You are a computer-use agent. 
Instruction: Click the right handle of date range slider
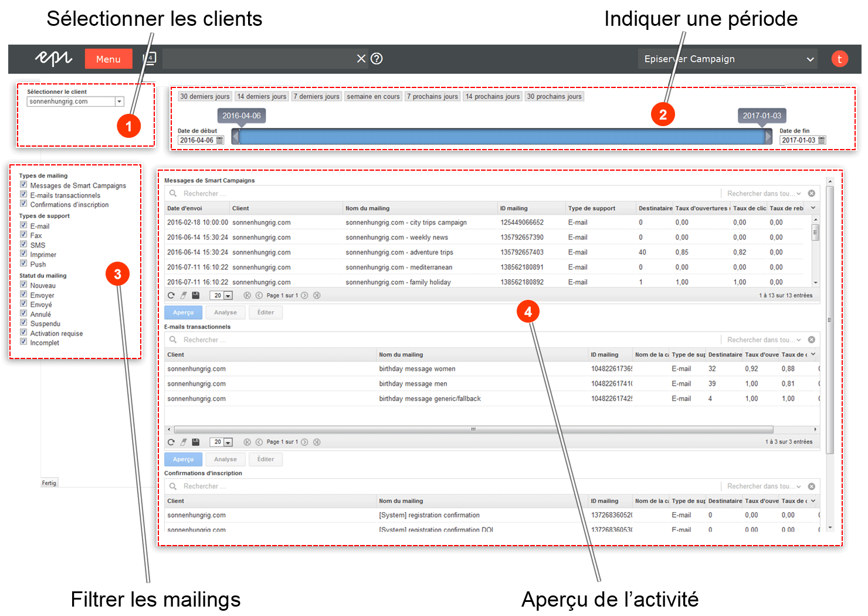click(x=768, y=137)
